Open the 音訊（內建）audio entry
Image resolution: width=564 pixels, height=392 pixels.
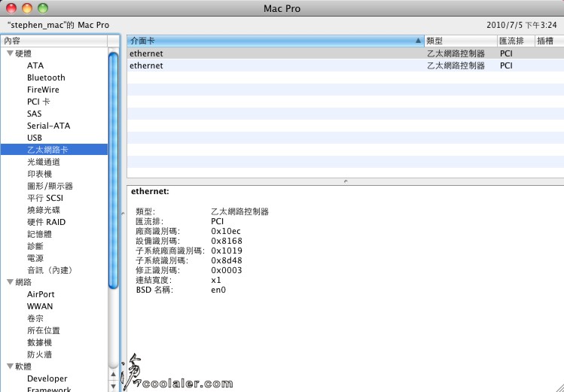tap(50, 270)
